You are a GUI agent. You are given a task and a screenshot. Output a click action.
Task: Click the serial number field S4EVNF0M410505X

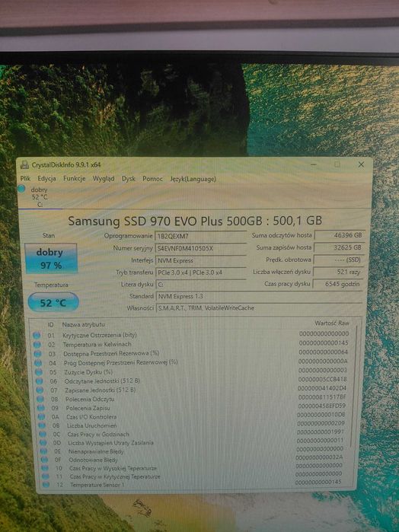click(201, 248)
